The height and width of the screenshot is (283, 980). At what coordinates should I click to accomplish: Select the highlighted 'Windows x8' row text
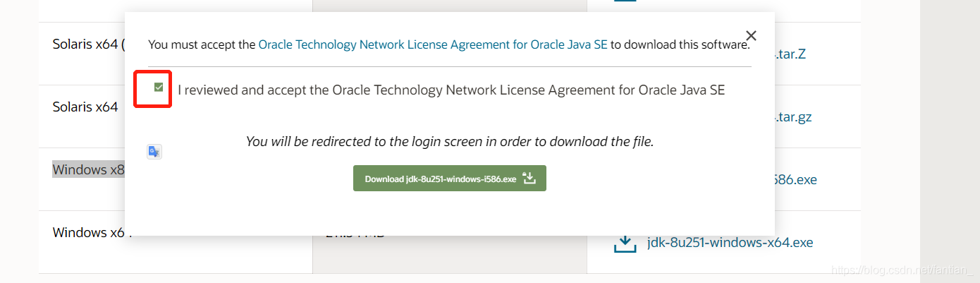pos(88,169)
